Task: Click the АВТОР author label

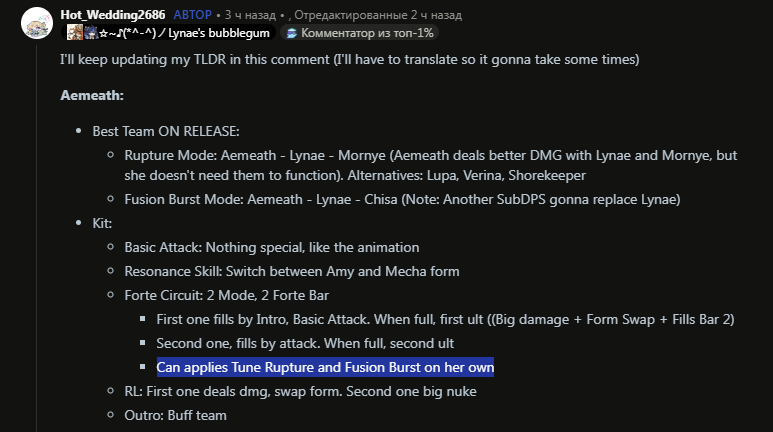Action: point(192,15)
